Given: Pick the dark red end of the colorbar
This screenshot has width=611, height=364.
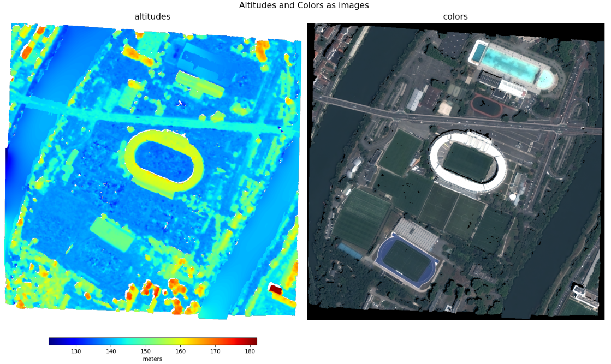Looking at the screenshot, I should (x=254, y=341).
